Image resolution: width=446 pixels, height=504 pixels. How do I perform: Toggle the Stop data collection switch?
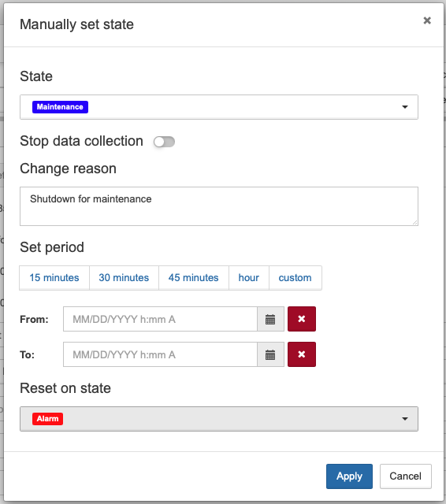tap(164, 142)
